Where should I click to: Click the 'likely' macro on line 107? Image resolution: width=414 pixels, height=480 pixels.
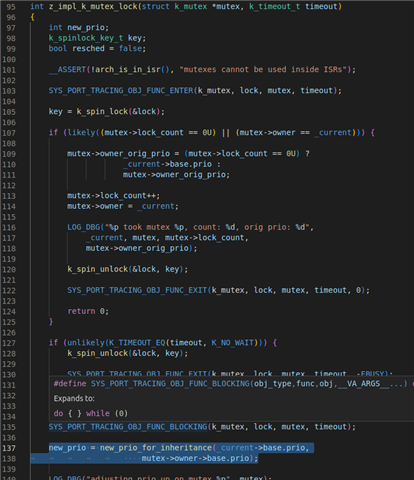[81, 132]
